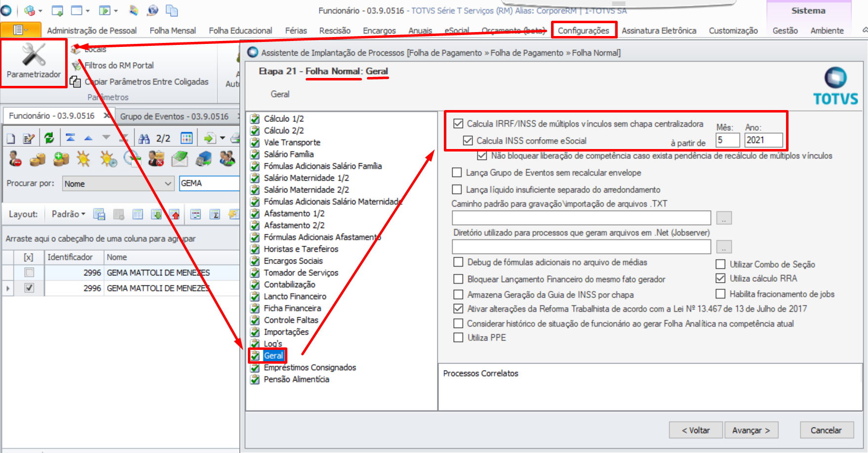Viewport: 868px width, 453px height.
Task: Click the color palette icon in title bar
Action: tap(134, 10)
